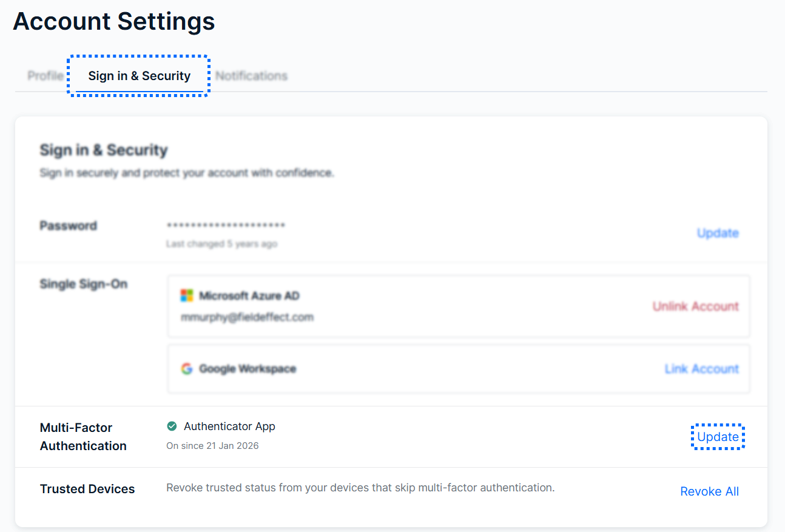Click the masked password field dots
Image resolution: width=785 pixels, height=532 pixels.
pyautogui.click(x=226, y=226)
